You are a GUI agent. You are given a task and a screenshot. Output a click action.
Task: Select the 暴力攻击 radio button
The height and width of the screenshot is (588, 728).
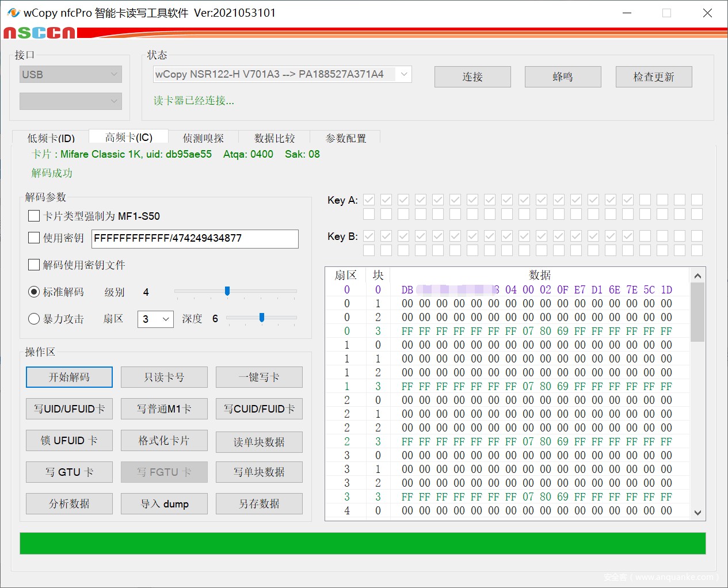(x=34, y=319)
